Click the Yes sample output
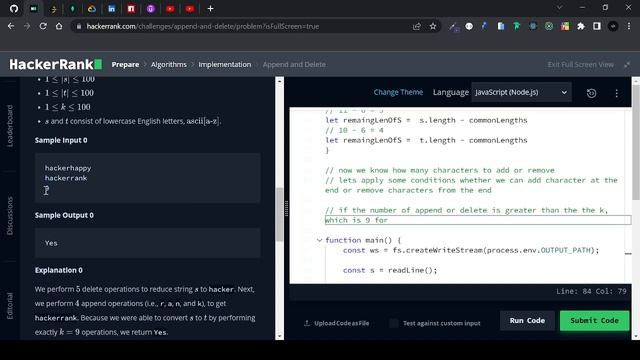The width and height of the screenshot is (640, 360). (51, 243)
